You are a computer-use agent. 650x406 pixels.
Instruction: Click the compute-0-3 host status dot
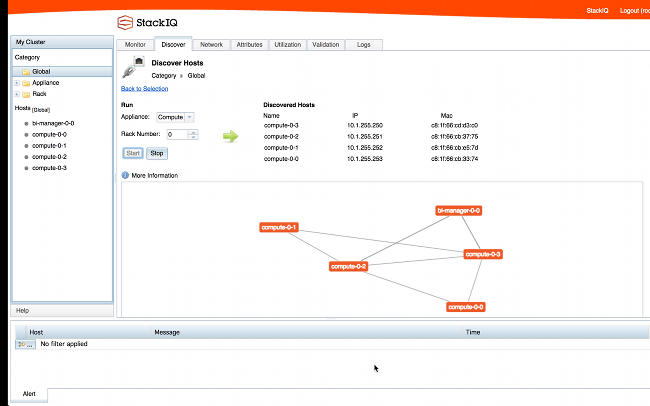click(26, 168)
